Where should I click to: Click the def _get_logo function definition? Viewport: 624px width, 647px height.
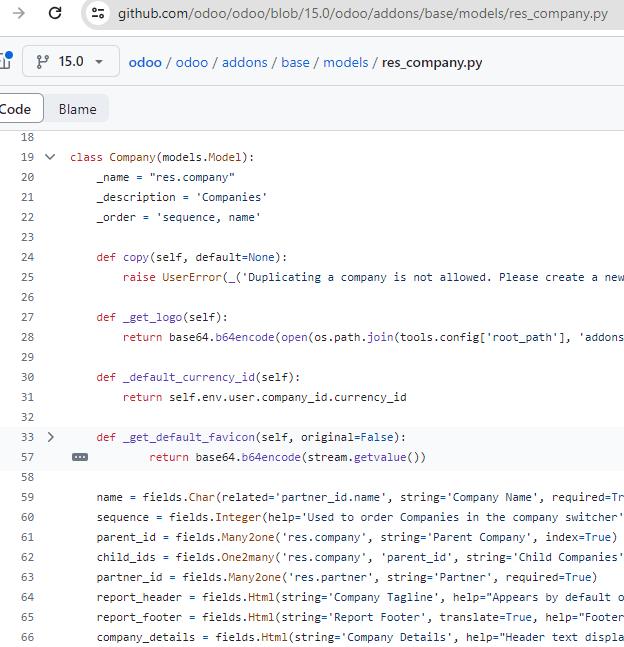click(x=162, y=317)
